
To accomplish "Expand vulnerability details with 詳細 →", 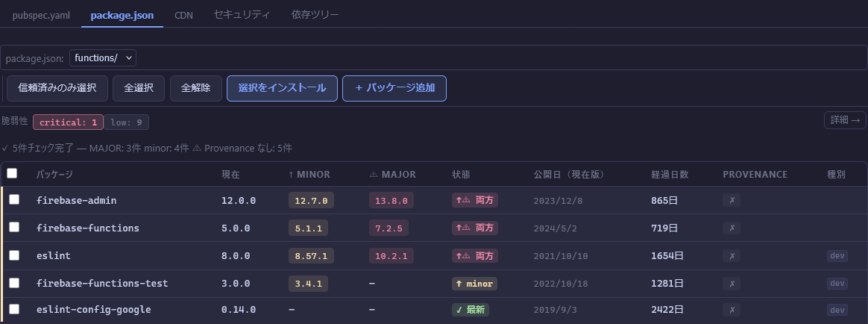I will point(845,119).
